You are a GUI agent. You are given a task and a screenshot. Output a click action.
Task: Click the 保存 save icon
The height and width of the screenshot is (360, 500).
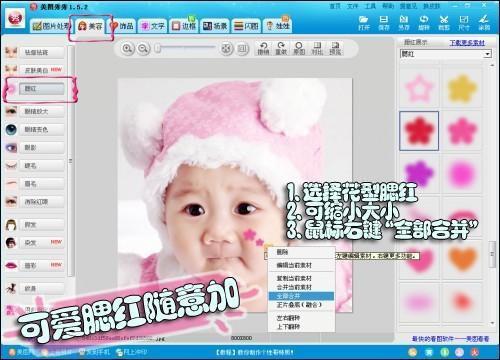tap(384, 23)
